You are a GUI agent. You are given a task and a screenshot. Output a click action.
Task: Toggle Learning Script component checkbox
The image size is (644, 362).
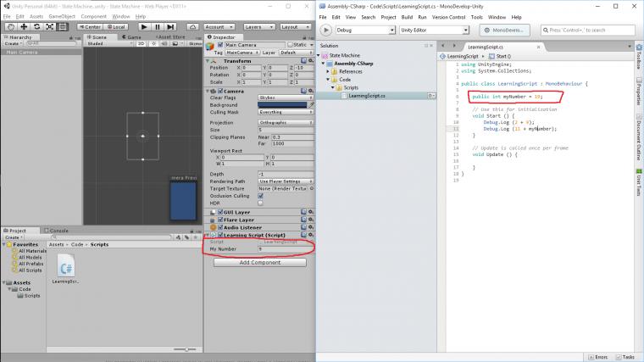click(220, 235)
